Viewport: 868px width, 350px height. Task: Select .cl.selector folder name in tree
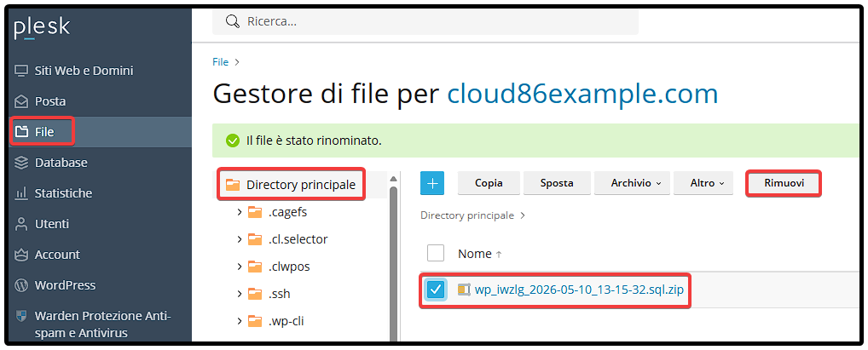coord(298,239)
